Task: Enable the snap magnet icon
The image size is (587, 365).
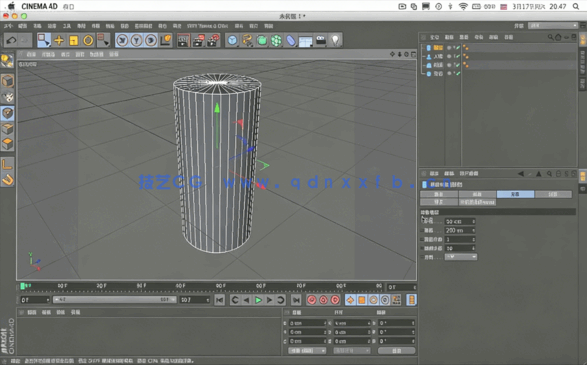Action: pos(7,180)
